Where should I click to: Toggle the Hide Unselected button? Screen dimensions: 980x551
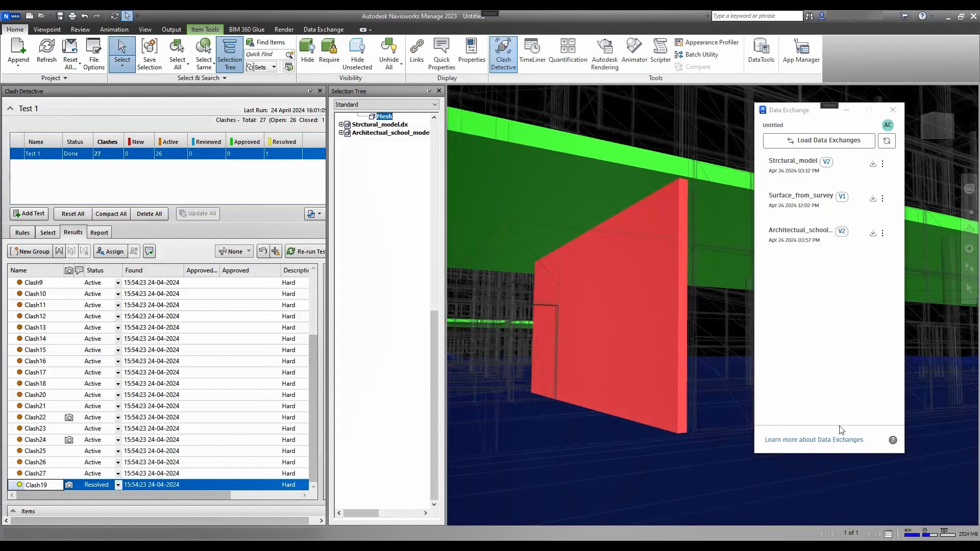tap(357, 54)
